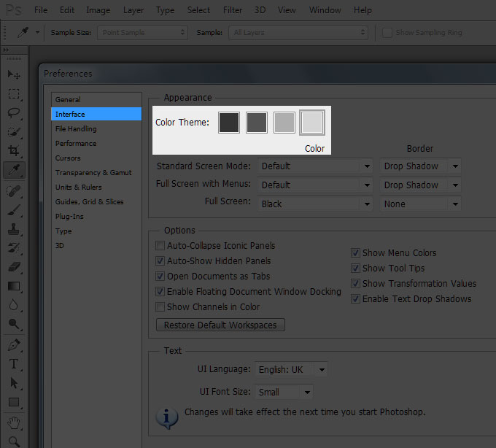
Task: Enable Auto-Collapse Iconic Panels
Action: click(x=160, y=245)
